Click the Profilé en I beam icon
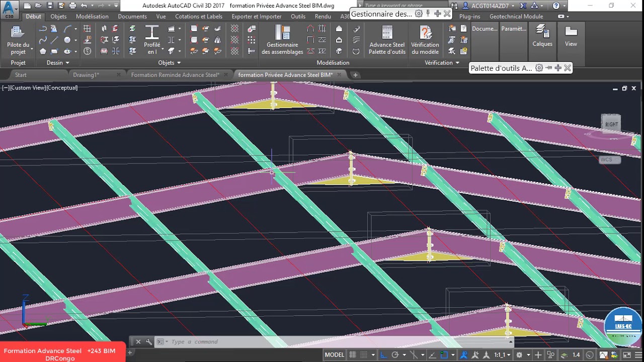The image size is (644, 362). pyautogui.click(x=152, y=33)
